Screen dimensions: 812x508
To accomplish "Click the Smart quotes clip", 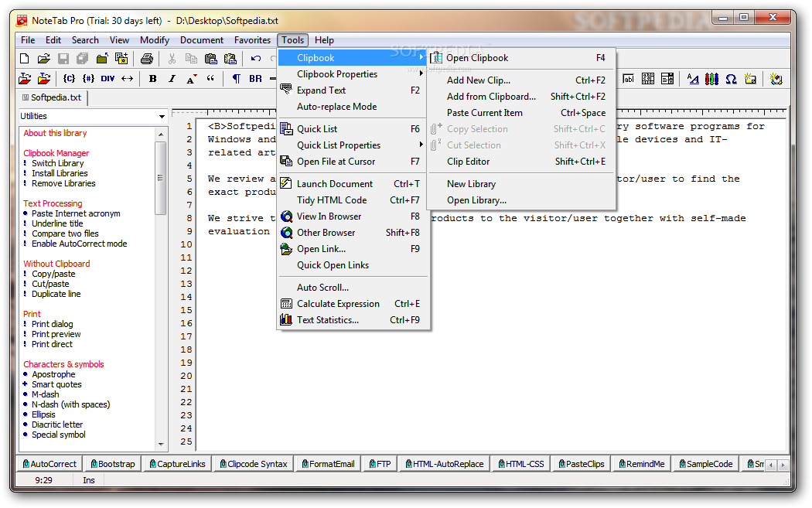I will coord(56,384).
